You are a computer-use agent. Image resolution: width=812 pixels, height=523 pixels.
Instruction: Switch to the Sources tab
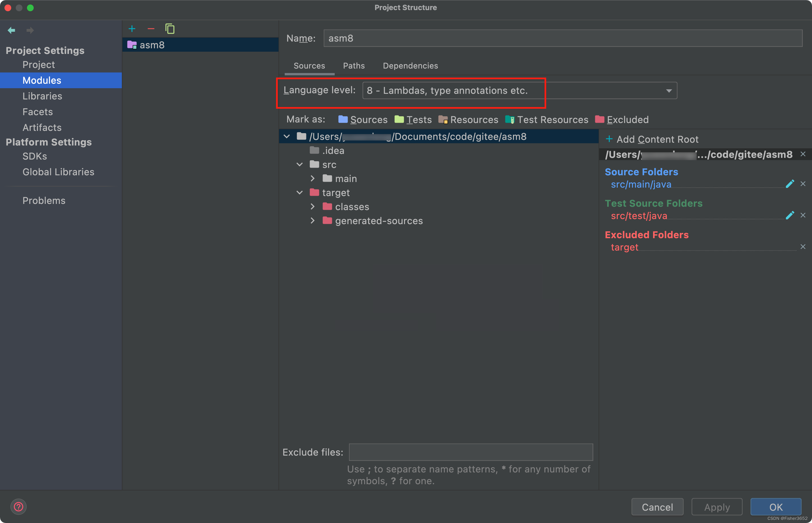click(309, 66)
